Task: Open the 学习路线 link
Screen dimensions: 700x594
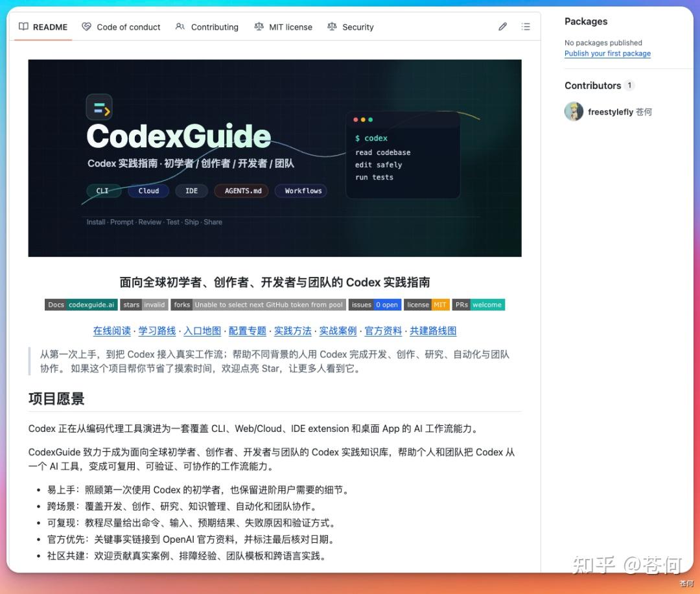Action: click(157, 331)
